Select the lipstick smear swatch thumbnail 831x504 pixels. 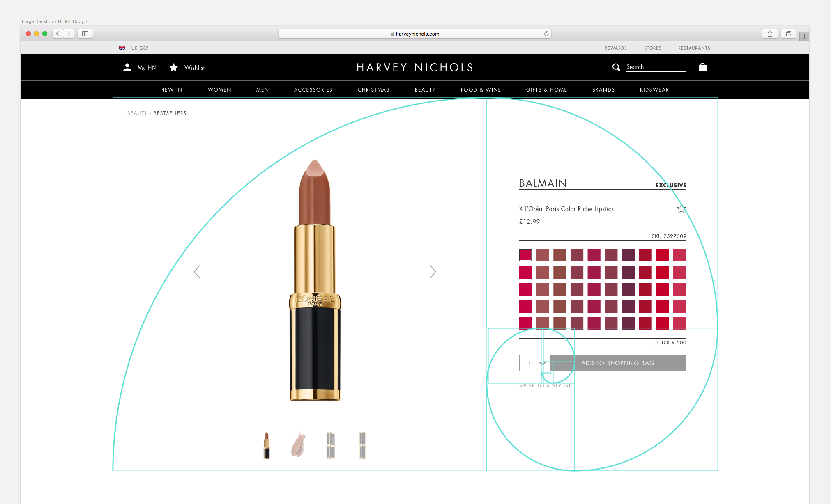tap(299, 445)
